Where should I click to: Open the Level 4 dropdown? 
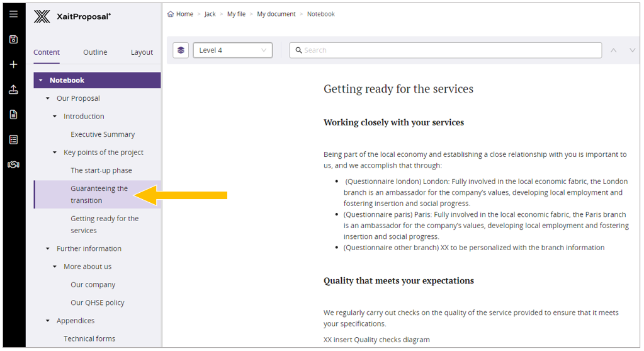pyautogui.click(x=233, y=50)
